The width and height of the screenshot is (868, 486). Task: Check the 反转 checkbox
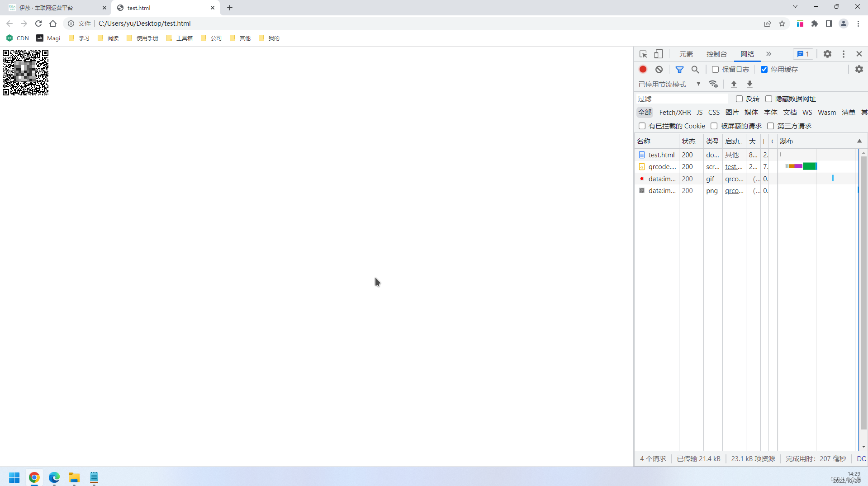(x=739, y=99)
